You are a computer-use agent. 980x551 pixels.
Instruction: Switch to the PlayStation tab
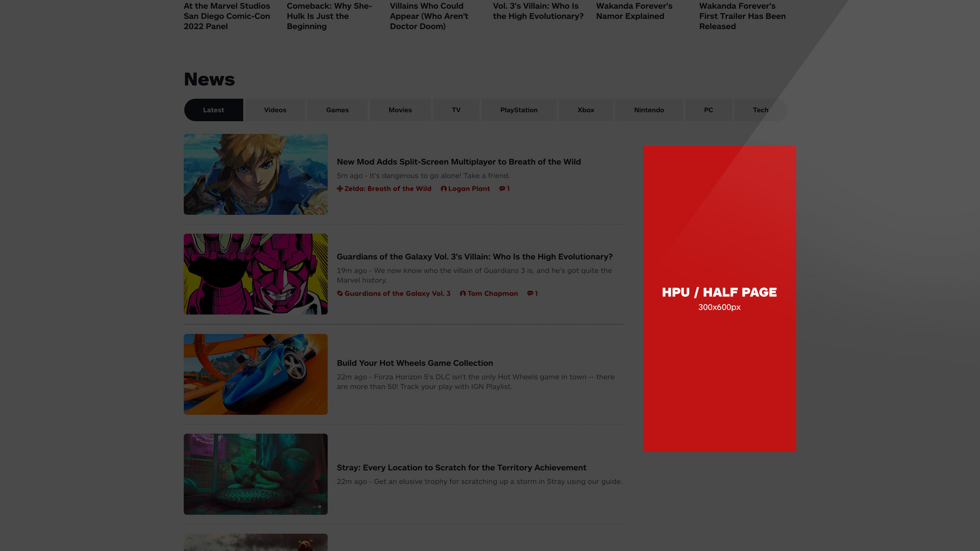pos(519,110)
